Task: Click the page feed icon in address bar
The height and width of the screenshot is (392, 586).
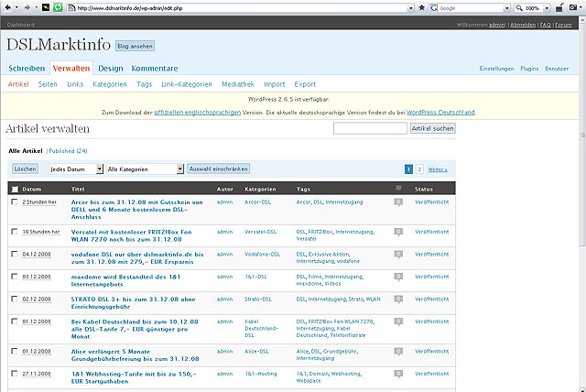Action: (71, 8)
